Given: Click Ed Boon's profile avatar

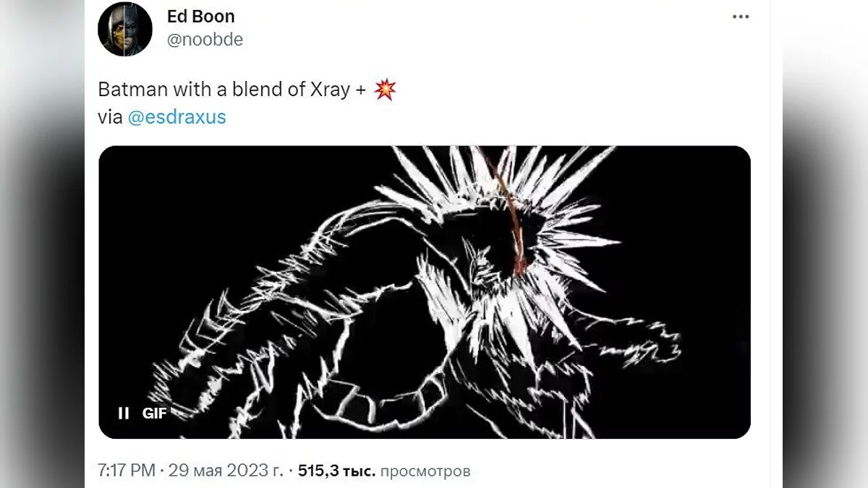Looking at the screenshot, I should (x=125, y=30).
